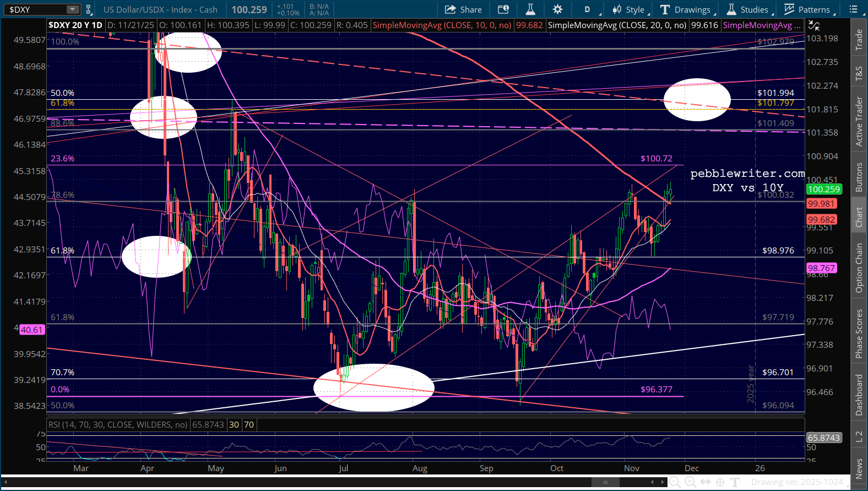This screenshot has width=868, height=491.
Task: Click the horizontal time scrollbar thumb
Action: [x=605, y=482]
